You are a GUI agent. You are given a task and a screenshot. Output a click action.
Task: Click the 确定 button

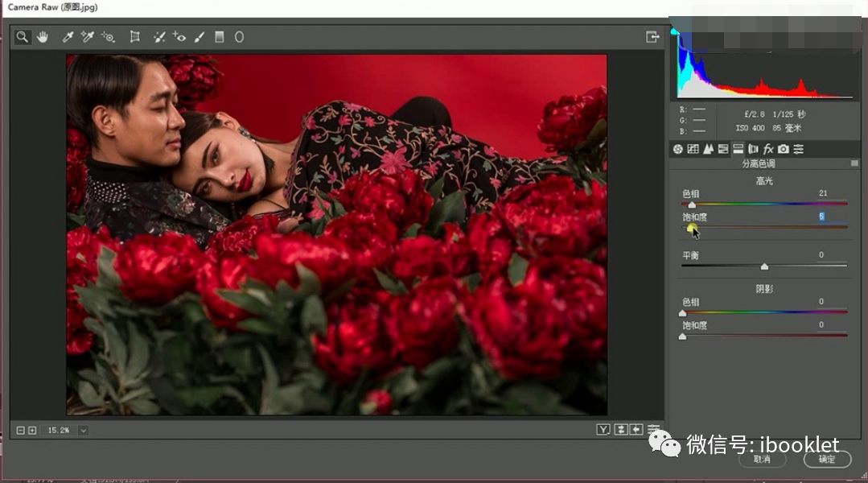[826, 459]
